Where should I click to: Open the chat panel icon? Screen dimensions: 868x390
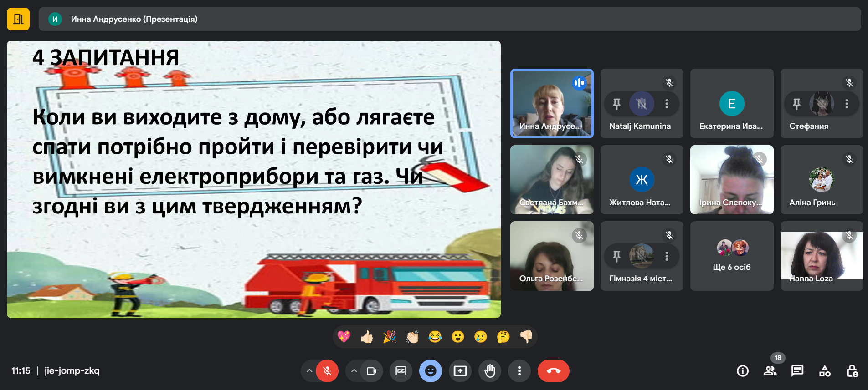click(x=797, y=371)
